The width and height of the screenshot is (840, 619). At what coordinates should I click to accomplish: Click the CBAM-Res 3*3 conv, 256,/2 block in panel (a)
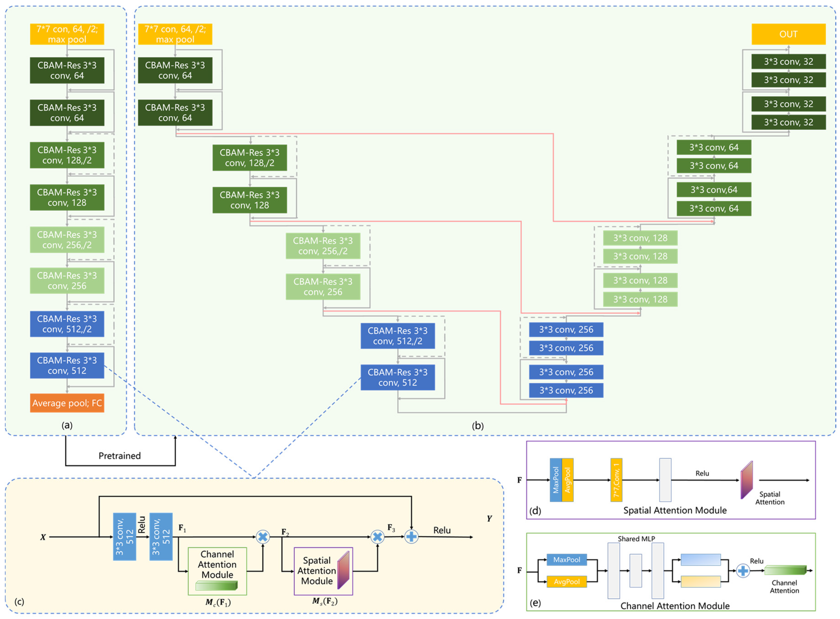pos(67,240)
